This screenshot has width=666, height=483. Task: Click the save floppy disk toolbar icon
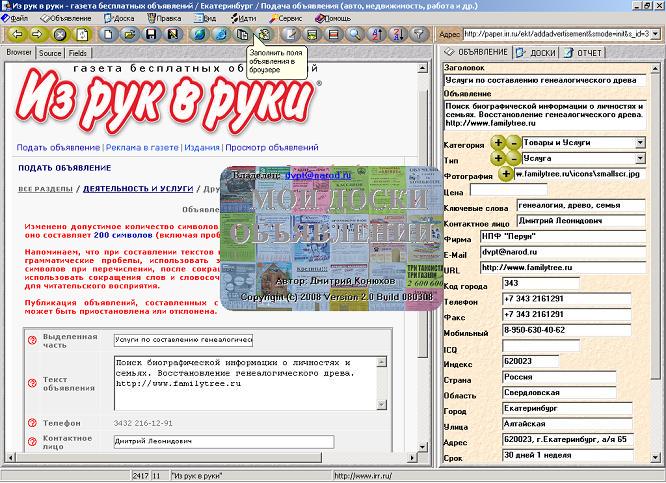(x=151, y=34)
